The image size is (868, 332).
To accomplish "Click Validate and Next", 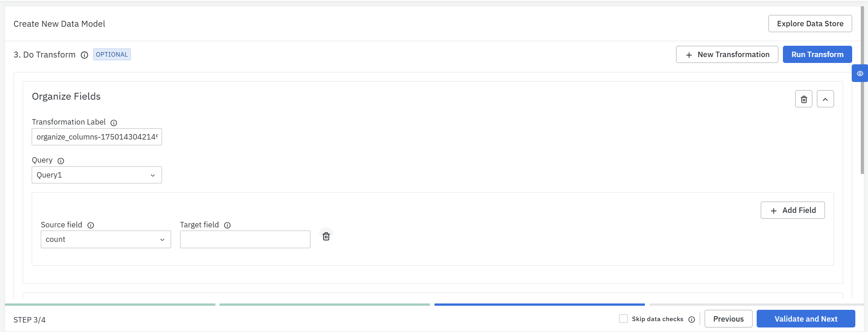I will (x=806, y=319).
